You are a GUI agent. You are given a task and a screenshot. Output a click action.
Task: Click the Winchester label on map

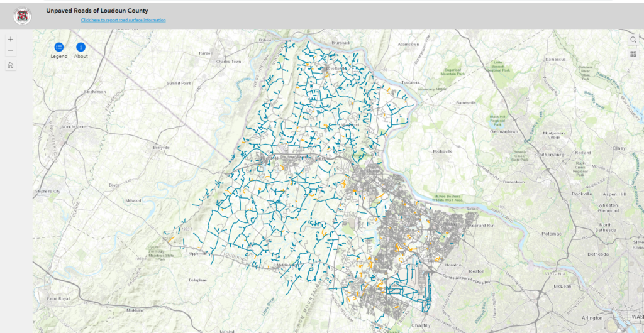[73, 127]
